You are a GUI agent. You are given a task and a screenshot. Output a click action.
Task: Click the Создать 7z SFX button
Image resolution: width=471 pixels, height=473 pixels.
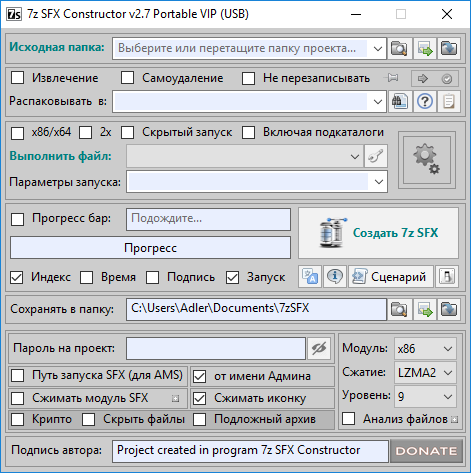(x=378, y=233)
